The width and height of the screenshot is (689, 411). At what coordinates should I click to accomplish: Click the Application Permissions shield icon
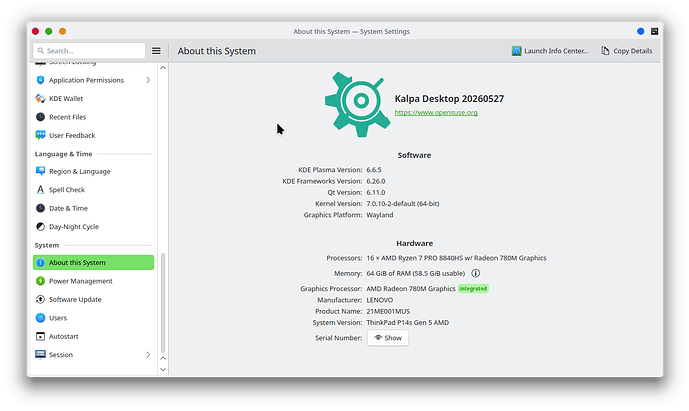click(40, 80)
